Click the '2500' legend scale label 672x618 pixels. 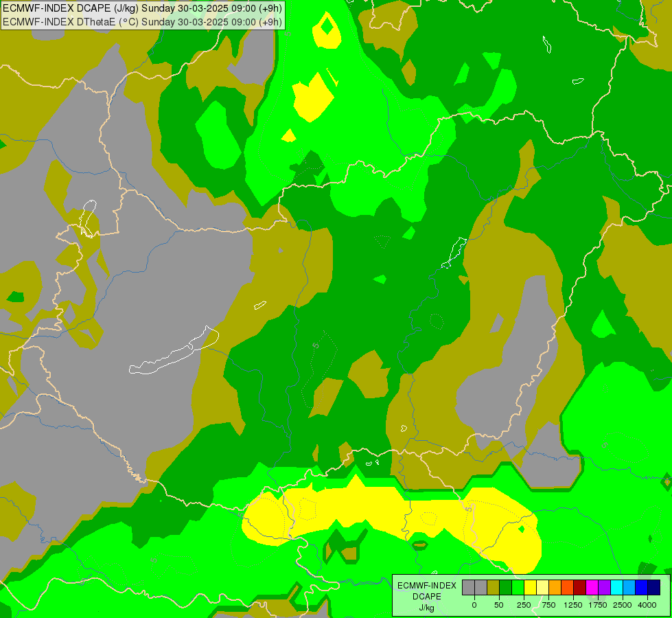(x=623, y=605)
